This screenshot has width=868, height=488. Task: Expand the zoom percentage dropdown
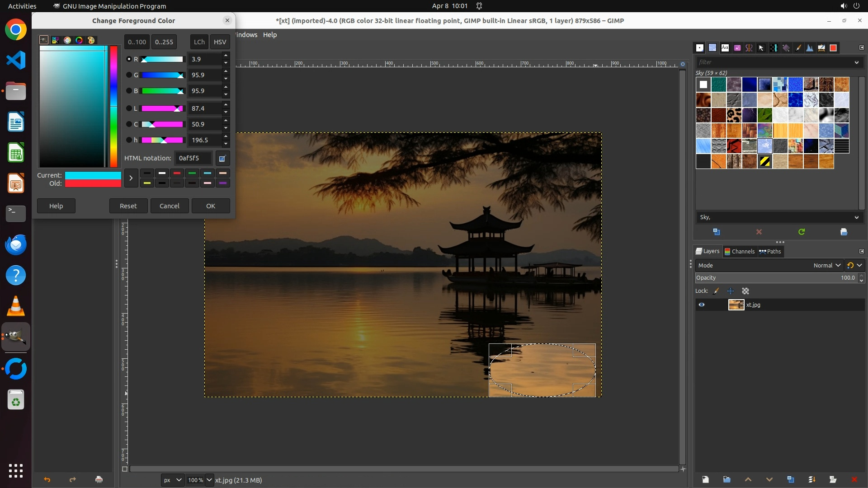(x=209, y=480)
